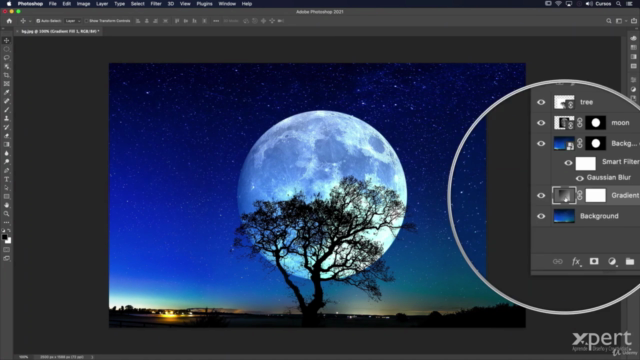
Task: Open the Image menu
Action: tap(83, 4)
